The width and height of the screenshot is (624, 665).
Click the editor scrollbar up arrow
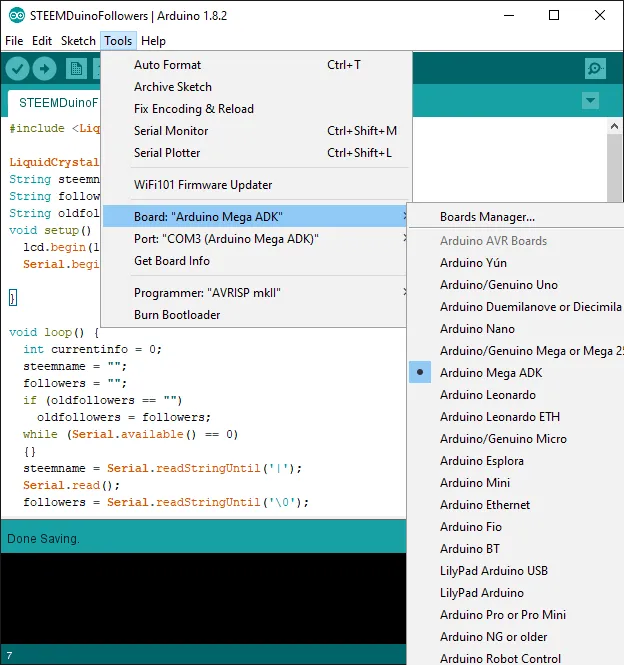[x=614, y=126]
